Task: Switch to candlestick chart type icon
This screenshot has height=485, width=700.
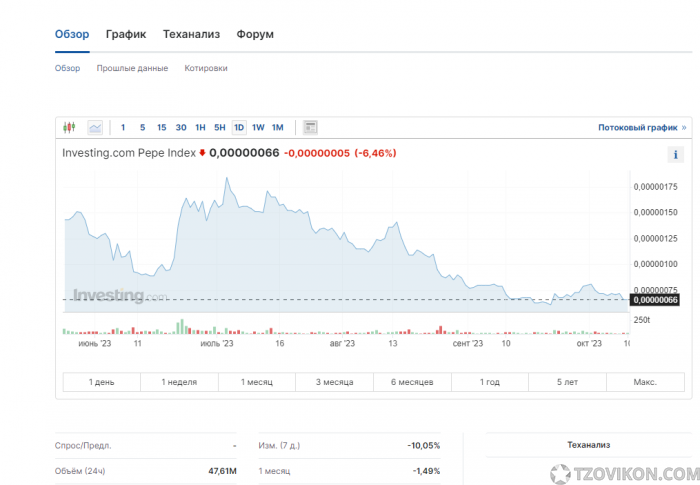Action: [x=69, y=127]
